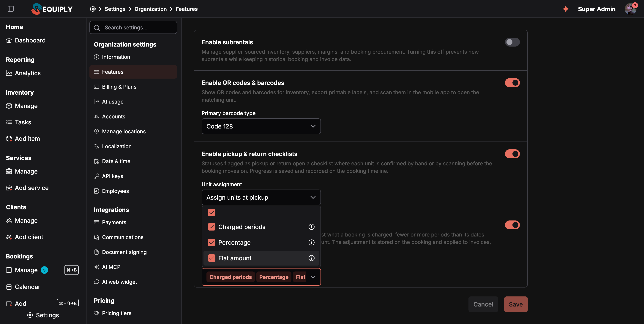Open API keys key icon
The width and height of the screenshot is (644, 324).
coord(97,176)
